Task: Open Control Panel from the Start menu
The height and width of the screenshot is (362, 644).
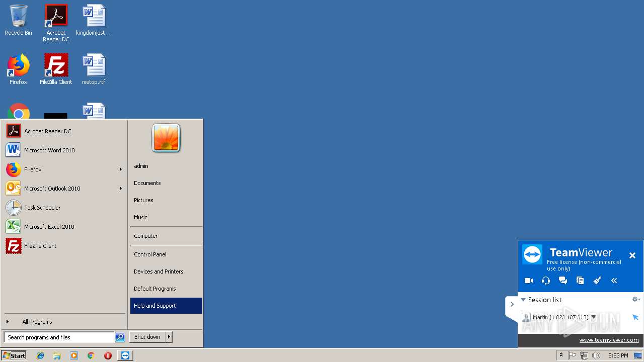Action: click(166, 254)
